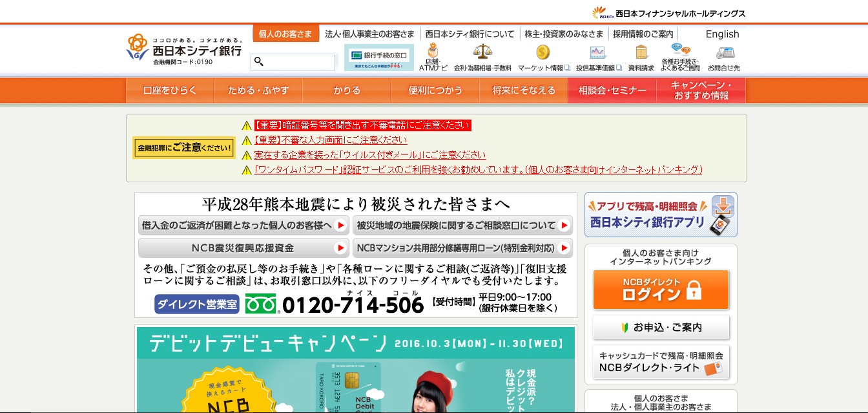Click cash card icon on NCBダイレクト・ライト
The image size is (868, 413).
point(712,368)
